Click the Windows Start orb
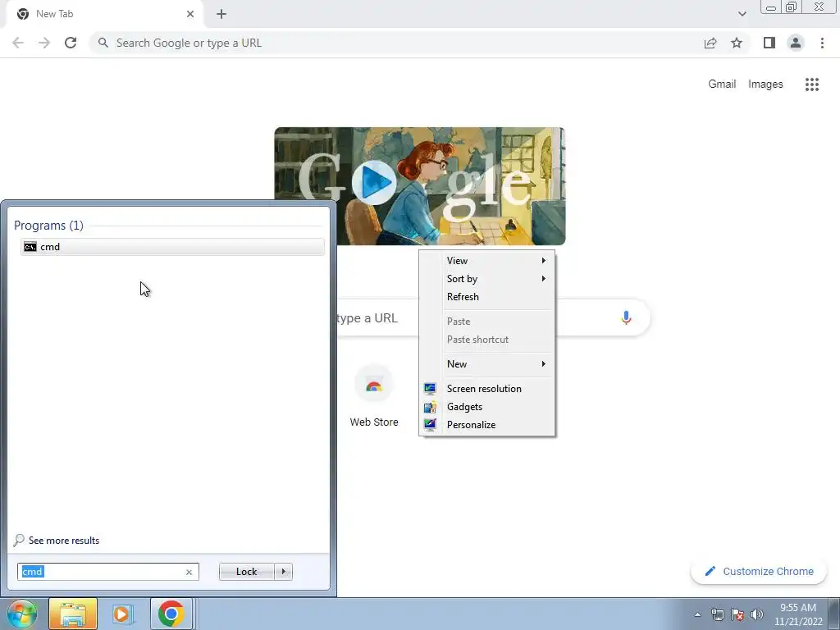Screen dimensions: 840x630 click(x=22, y=614)
